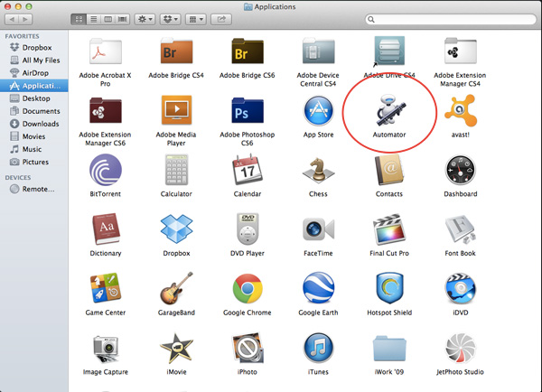Select the iPhoto app icon
Viewport: 542px width, 392px height.
(x=248, y=349)
